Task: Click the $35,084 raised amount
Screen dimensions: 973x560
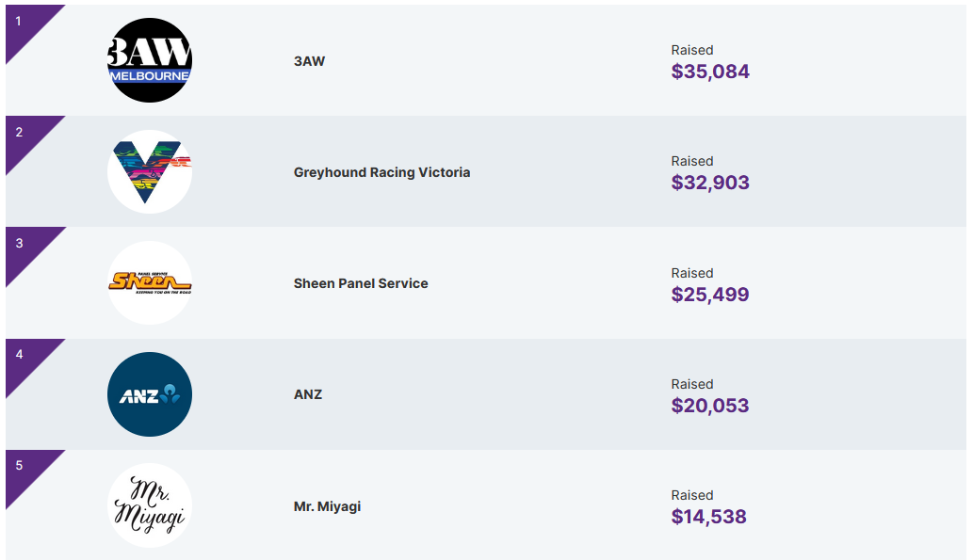Action: [710, 72]
